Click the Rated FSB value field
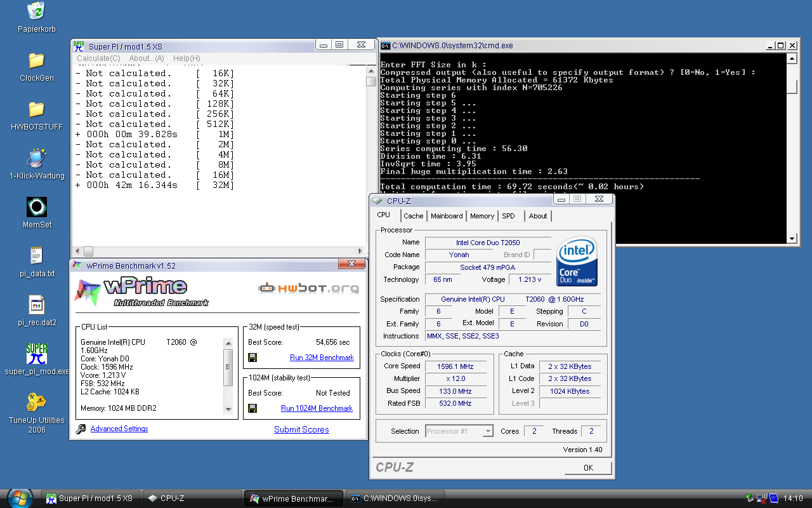 (455, 403)
